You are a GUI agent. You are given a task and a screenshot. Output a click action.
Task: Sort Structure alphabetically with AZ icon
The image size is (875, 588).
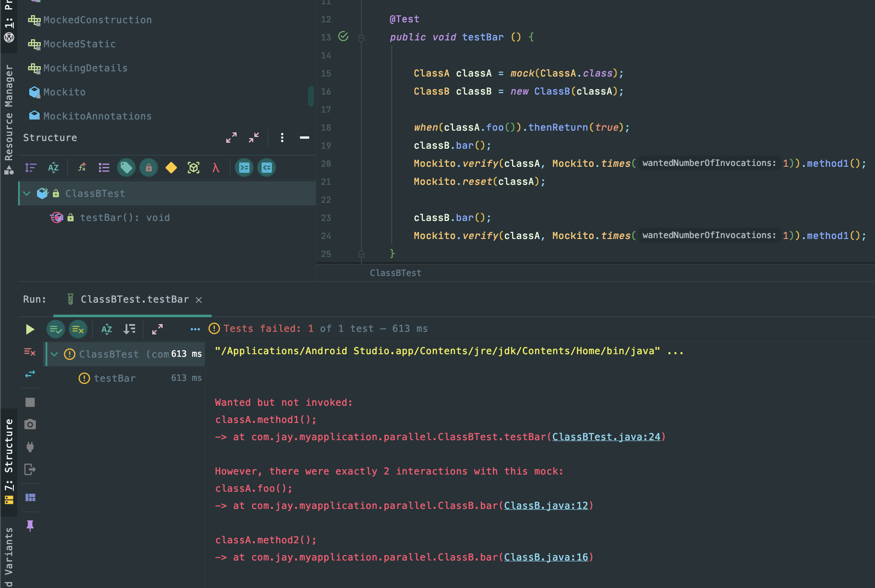click(53, 168)
